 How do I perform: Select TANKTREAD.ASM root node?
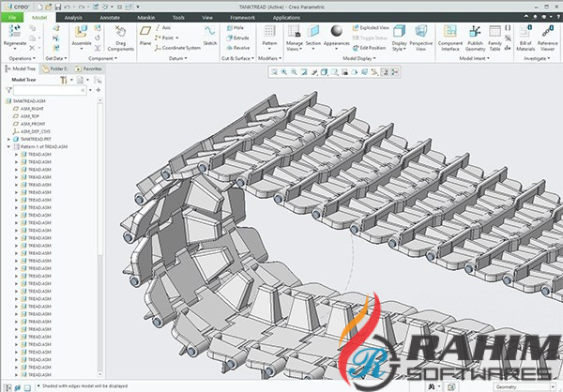point(25,101)
